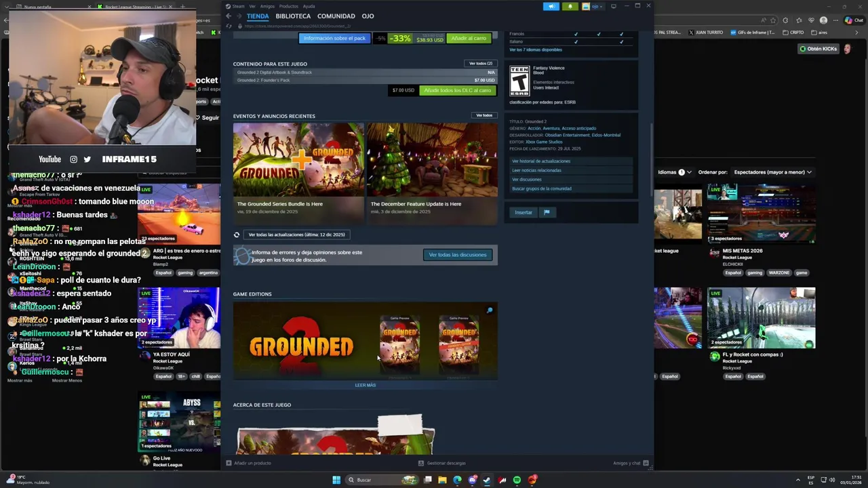Open The Grounded Series Bundle Is Here thumbnail

point(298,159)
